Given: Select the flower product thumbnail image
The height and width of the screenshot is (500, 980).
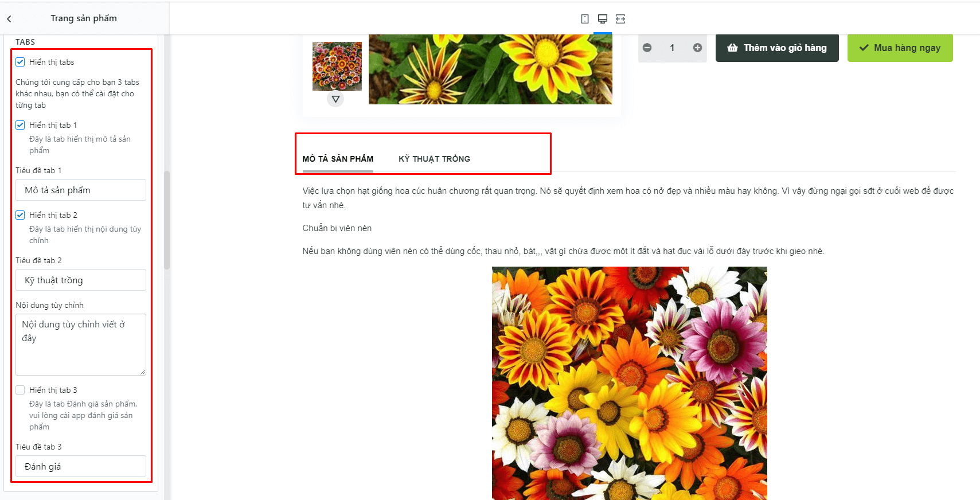Looking at the screenshot, I should [x=337, y=67].
